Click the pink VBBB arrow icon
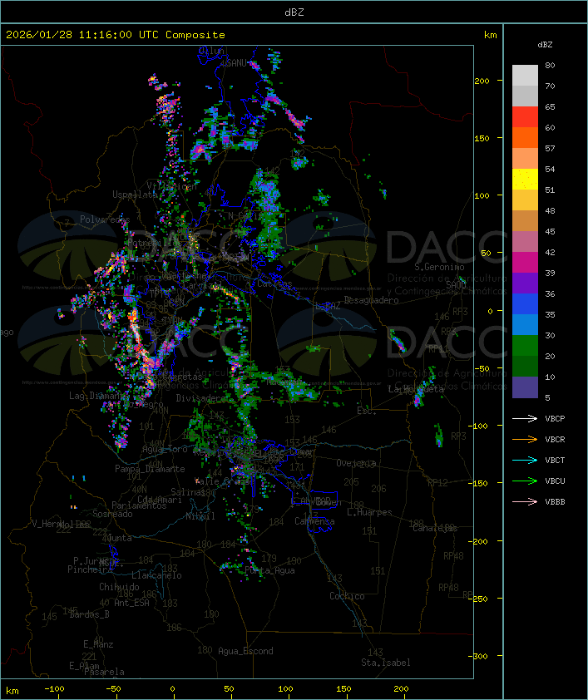This screenshot has width=588, height=700. (525, 502)
